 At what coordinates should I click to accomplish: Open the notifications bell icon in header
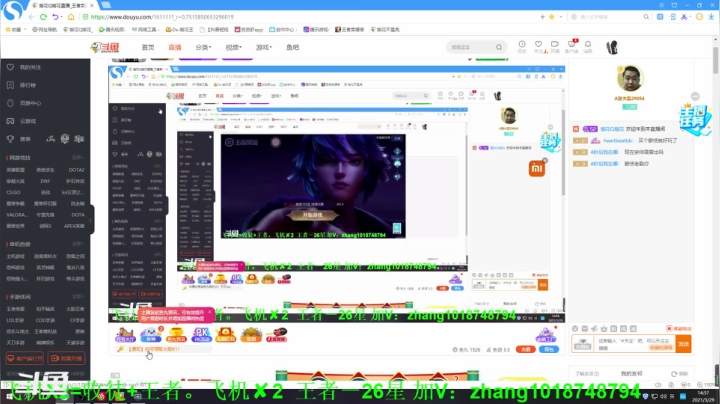tap(588, 45)
